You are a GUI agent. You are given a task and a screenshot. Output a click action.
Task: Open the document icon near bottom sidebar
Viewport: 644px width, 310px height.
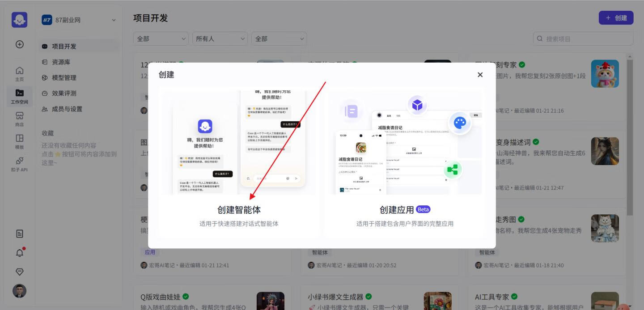pos(20,234)
